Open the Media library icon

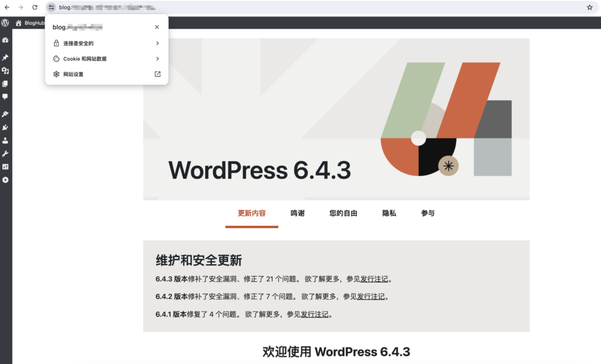coord(5,70)
